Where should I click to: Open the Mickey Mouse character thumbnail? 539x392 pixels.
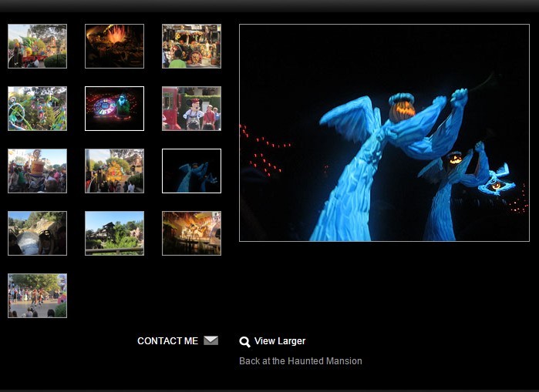(191, 109)
